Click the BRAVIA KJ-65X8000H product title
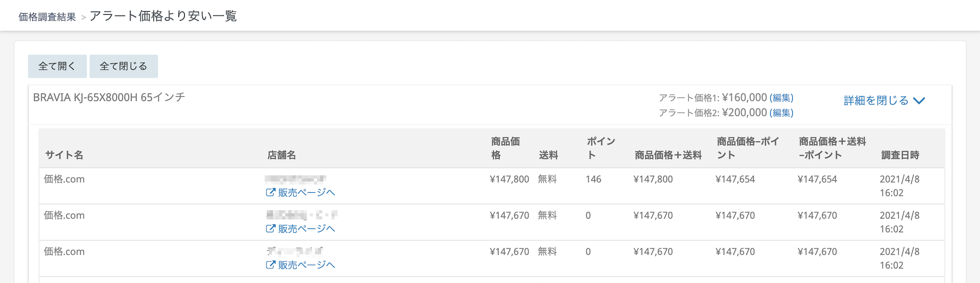The width and height of the screenshot is (980, 283). pos(109,98)
